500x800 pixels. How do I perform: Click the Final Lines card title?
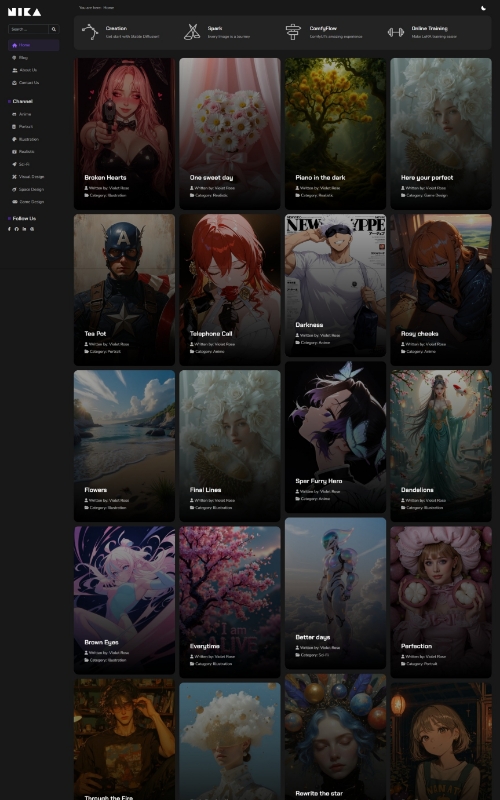pyautogui.click(x=206, y=490)
